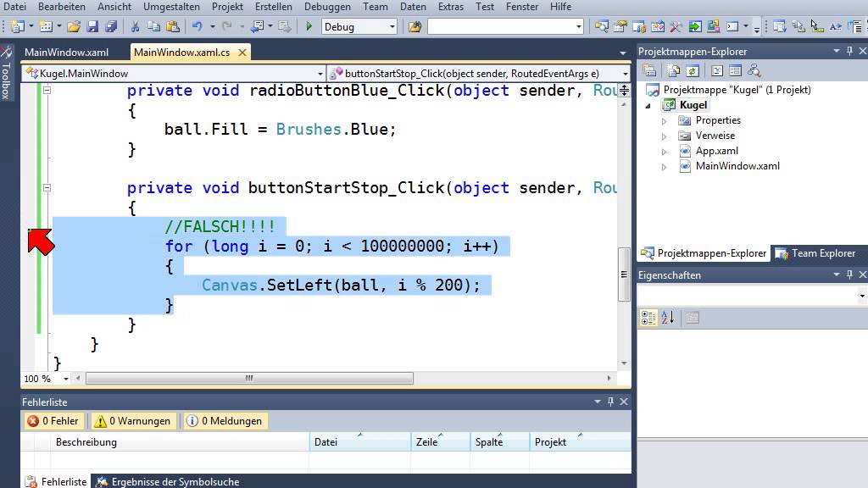Open the 100 % zoom dropdown
Screen dimensions: 868x488
[66, 379]
